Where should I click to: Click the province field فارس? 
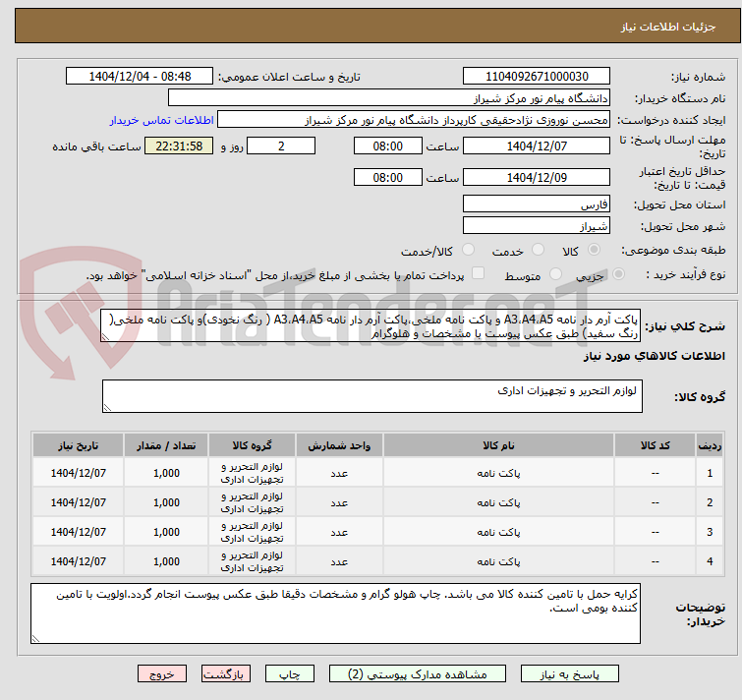[x=537, y=204]
